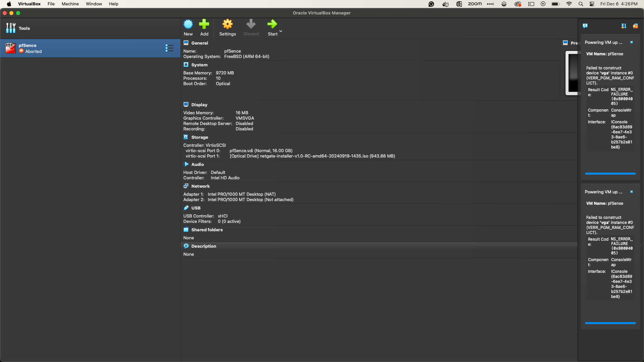Click the Wi-Fi status icon
Image resolution: width=644 pixels, height=362 pixels.
(569, 4)
